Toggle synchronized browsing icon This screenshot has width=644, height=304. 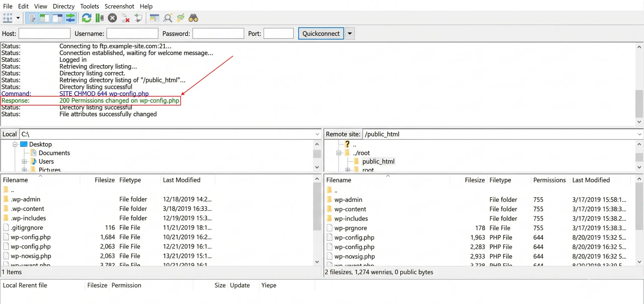point(181,18)
